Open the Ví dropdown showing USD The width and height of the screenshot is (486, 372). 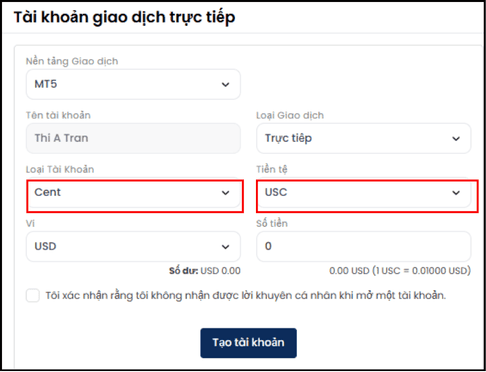point(133,246)
